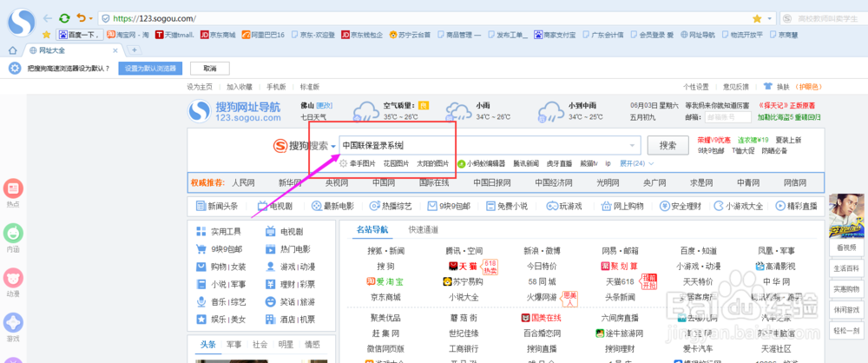Click 取消 in default browser prompt
The width and height of the screenshot is (868, 363).
coord(210,68)
